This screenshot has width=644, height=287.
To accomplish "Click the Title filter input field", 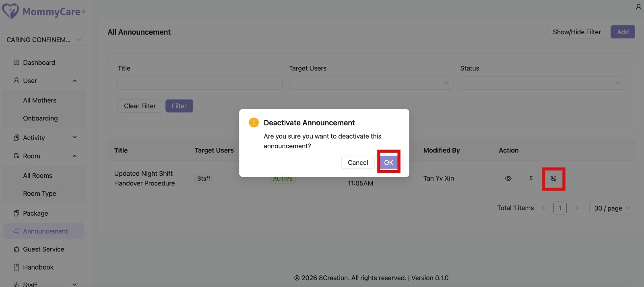I will (200, 83).
